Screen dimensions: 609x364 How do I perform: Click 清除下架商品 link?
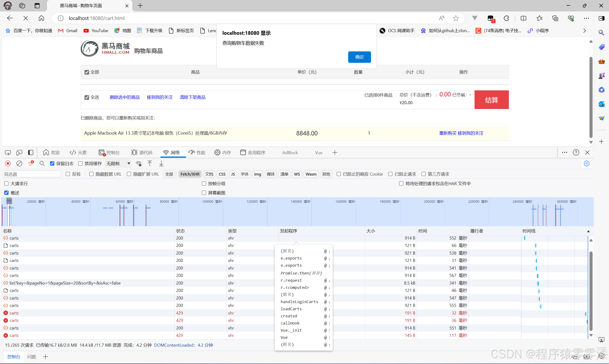coord(192,97)
